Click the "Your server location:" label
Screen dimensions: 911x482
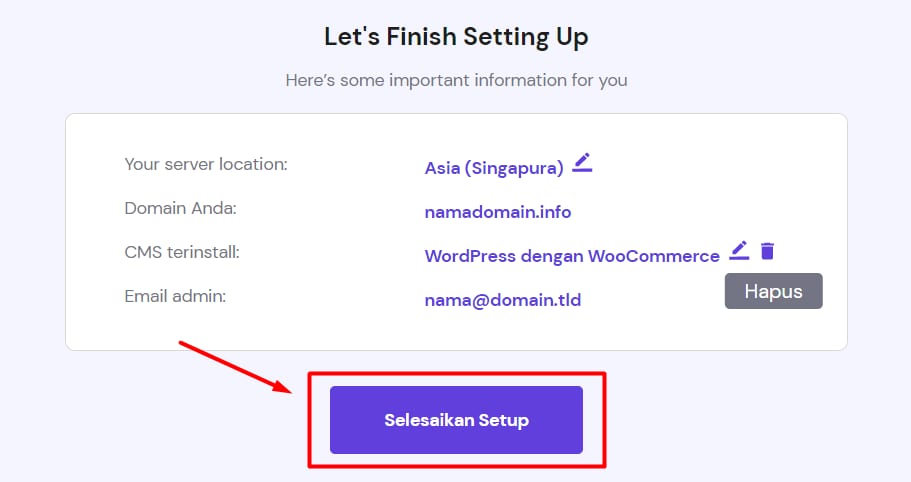pyautogui.click(x=206, y=164)
